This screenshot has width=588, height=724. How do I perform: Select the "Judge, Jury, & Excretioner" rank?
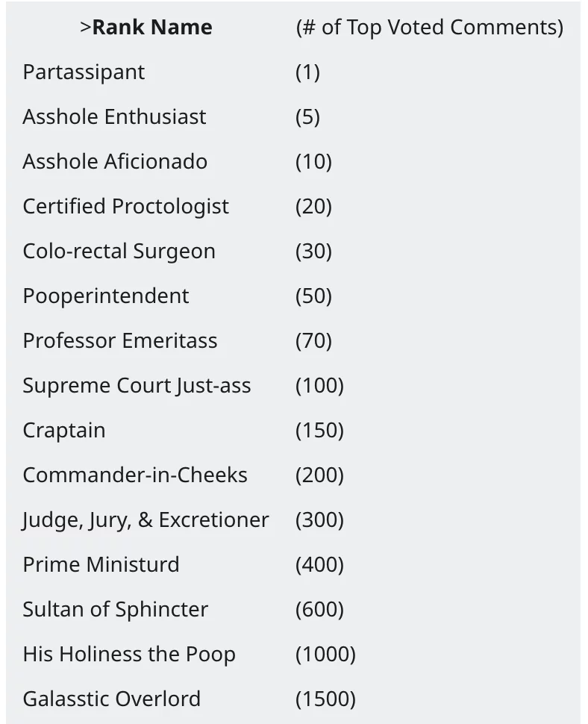[146, 520]
